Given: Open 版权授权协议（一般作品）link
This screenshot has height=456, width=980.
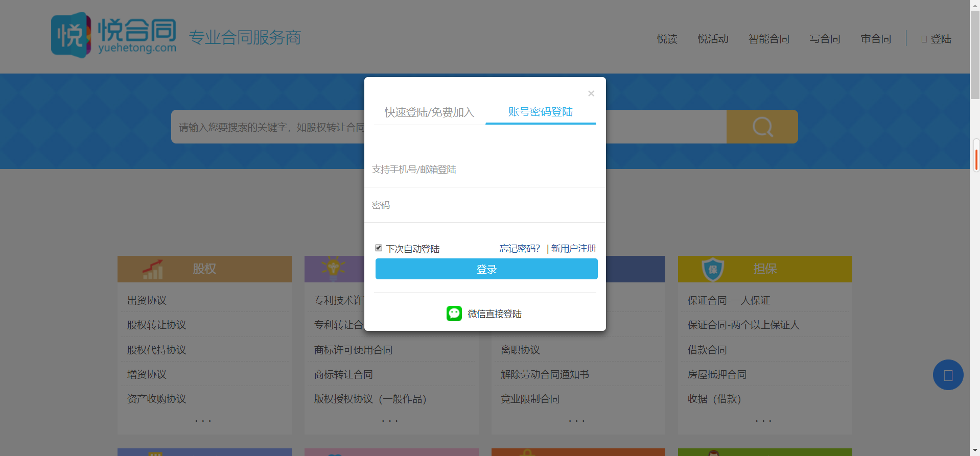Looking at the screenshot, I should pos(370,399).
